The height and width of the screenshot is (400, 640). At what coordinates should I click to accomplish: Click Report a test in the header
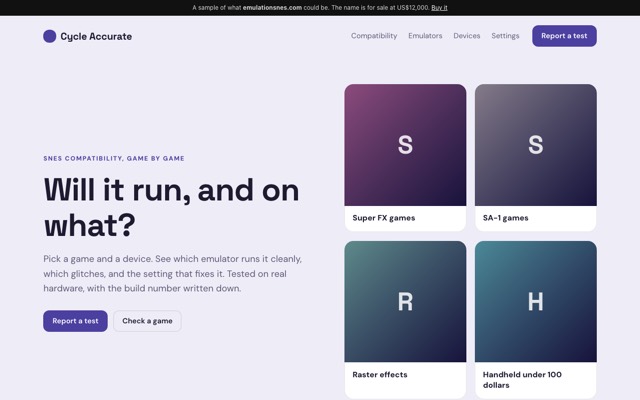click(x=564, y=36)
